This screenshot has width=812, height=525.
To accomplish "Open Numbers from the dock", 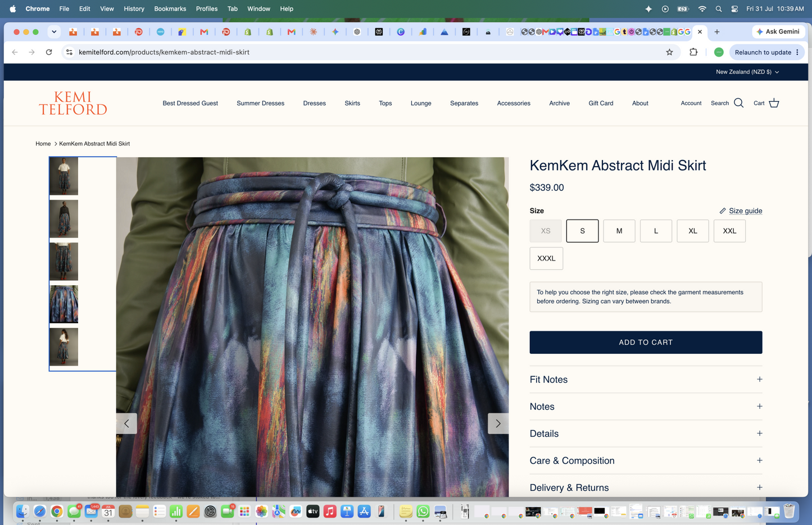I will (x=176, y=512).
